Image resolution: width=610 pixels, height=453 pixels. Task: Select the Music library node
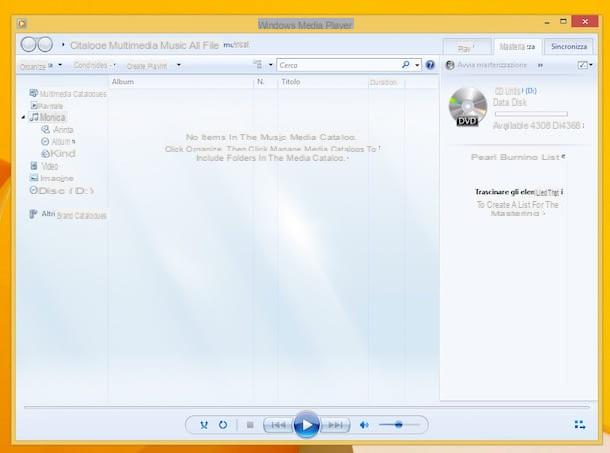[x=47, y=117]
